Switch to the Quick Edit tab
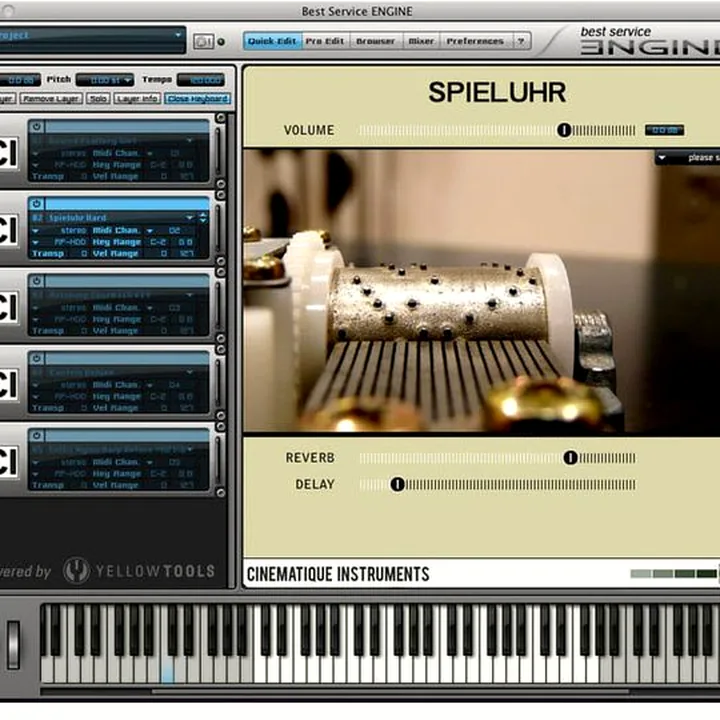Viewport: 720px width, 720px height. (x=272, y=41)
